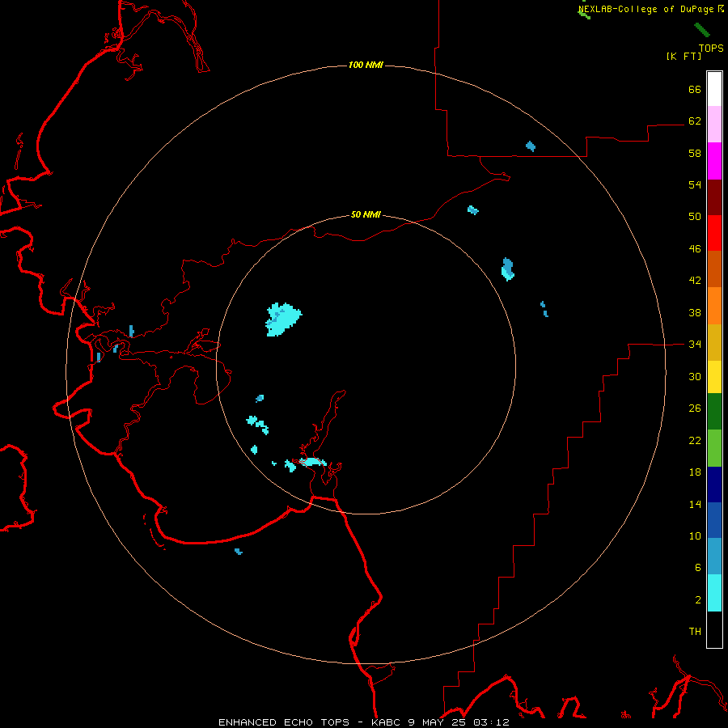Click the ENHANCED ECHO TOPS product title
The width and height of the screenshot is (728, 728).
(x=284, y=722)
